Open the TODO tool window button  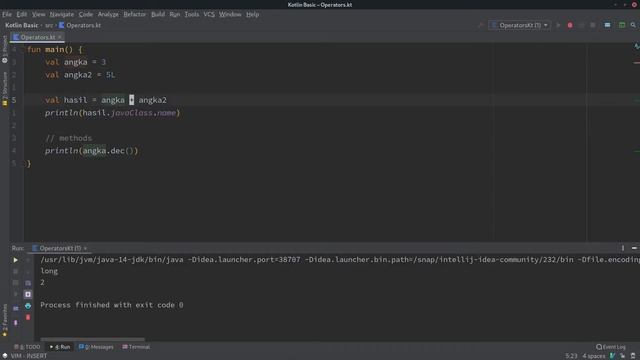(27, 347)
